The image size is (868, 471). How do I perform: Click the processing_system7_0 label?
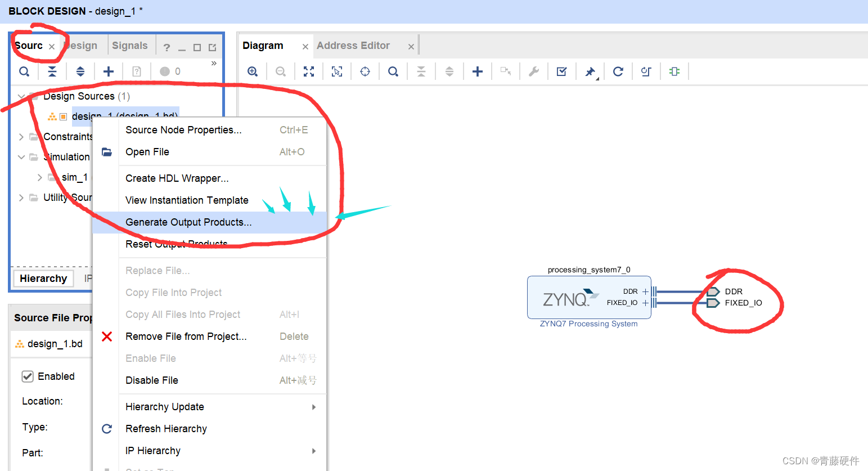(x=589, y=270)
